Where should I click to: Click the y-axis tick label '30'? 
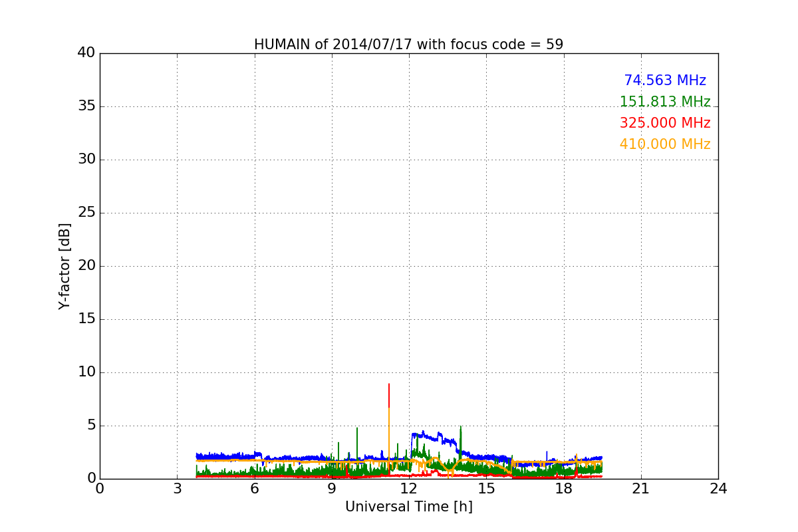pyautogui.click(x=86, y=160)
